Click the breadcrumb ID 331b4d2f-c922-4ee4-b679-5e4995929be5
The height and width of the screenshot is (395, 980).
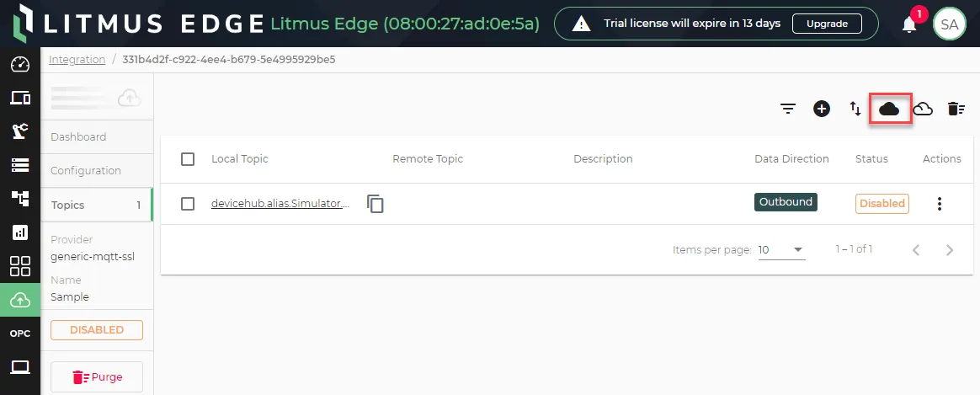(229, 59)
